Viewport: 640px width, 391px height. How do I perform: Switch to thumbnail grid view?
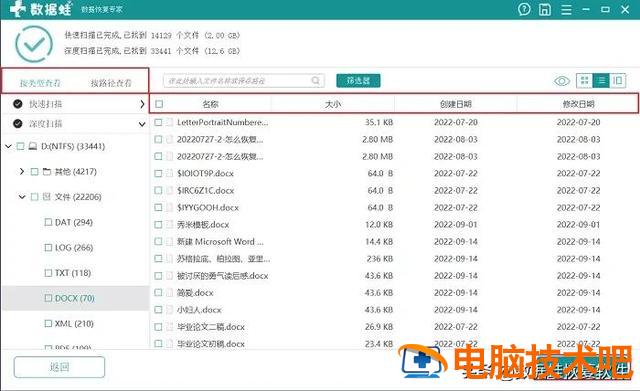[x=584, y=80]
